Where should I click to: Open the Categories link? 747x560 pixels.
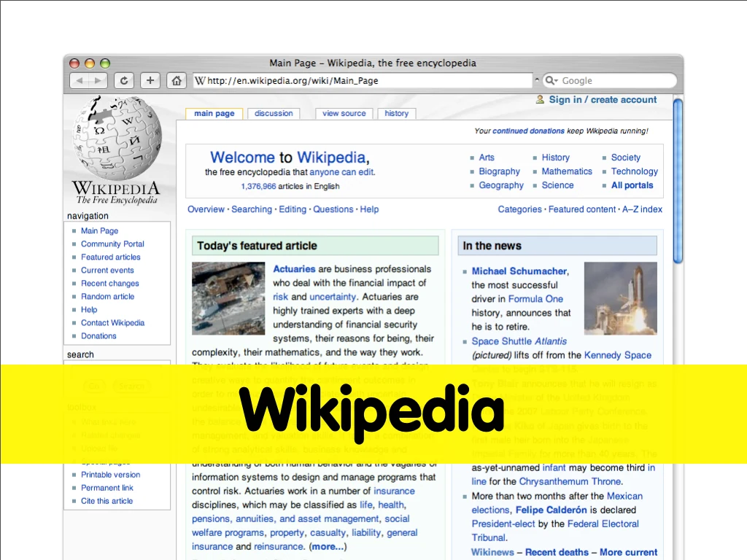click(519, 209)
